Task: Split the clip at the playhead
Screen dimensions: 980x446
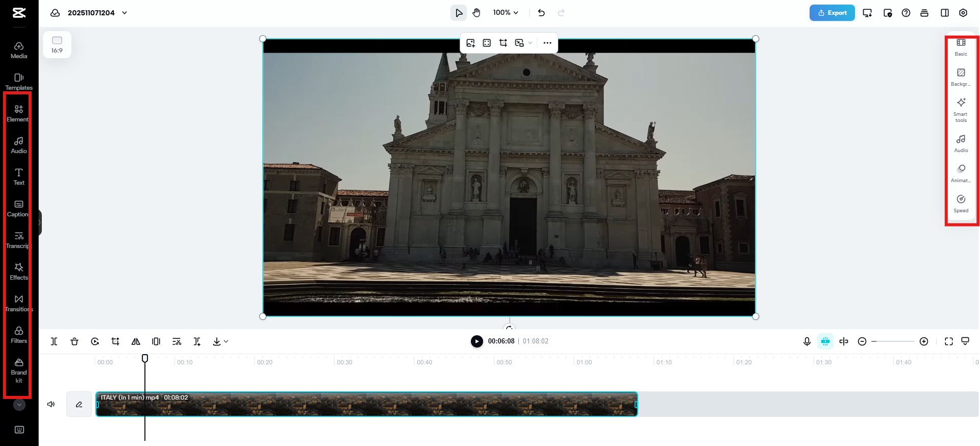Action: tap(54, 341)
